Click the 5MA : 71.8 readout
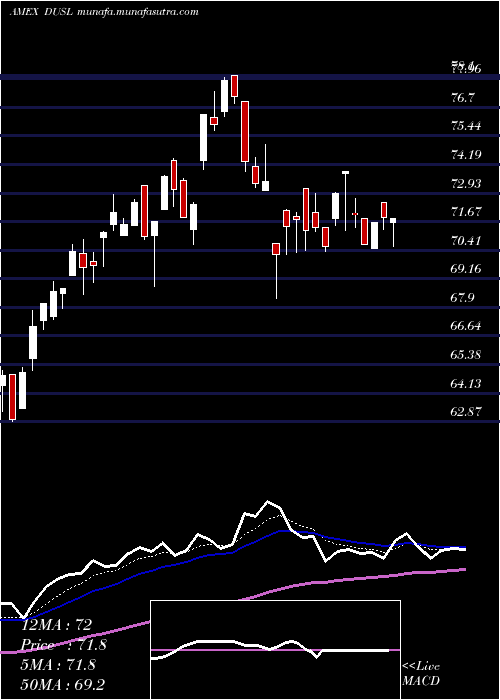 tap(58, 665)
